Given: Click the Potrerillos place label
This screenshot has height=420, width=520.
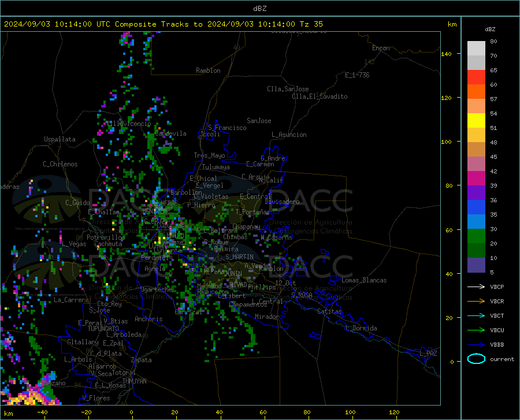Looking at the screenshot, I should [x=106, y=237].
